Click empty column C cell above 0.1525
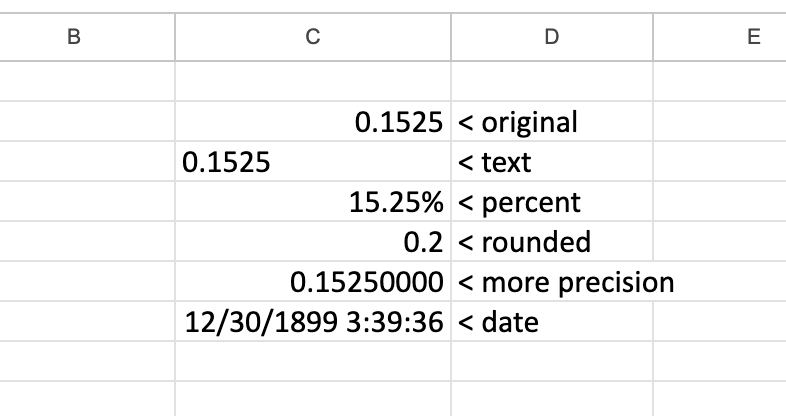Screen dimensions: 786x416 [313, 82]
